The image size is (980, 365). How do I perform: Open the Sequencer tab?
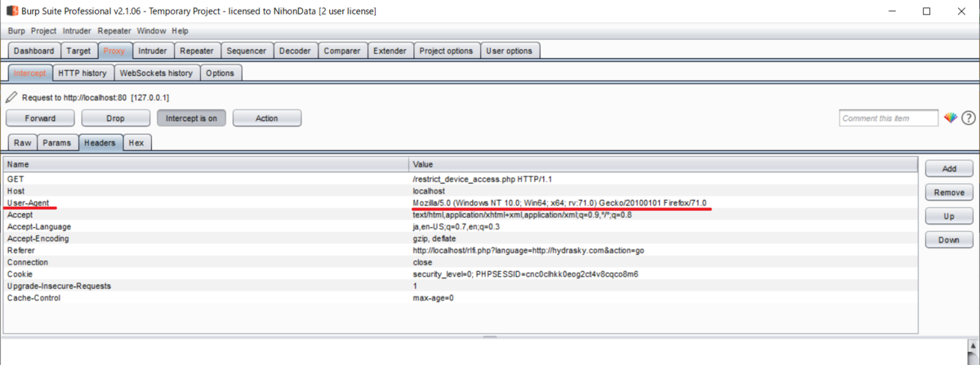coord(247,51)
